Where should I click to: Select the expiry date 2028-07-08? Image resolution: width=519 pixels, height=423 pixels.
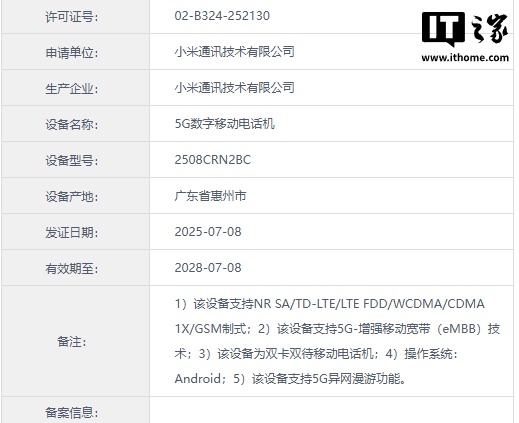(208, 268)
